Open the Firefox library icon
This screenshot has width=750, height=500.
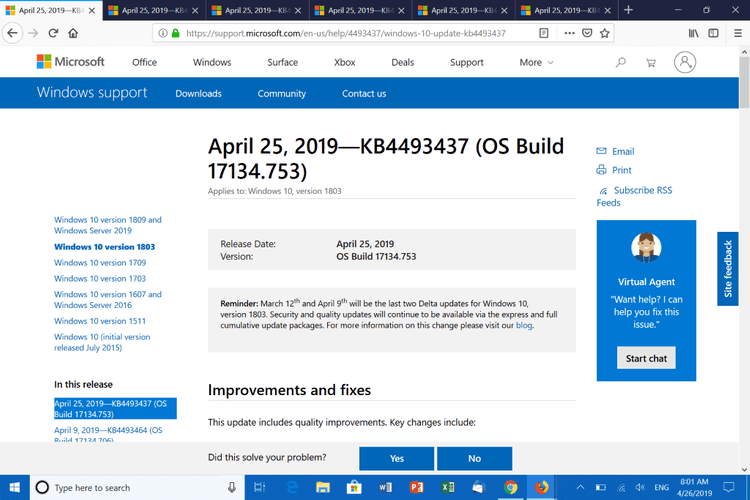click(x=693, y=33)
